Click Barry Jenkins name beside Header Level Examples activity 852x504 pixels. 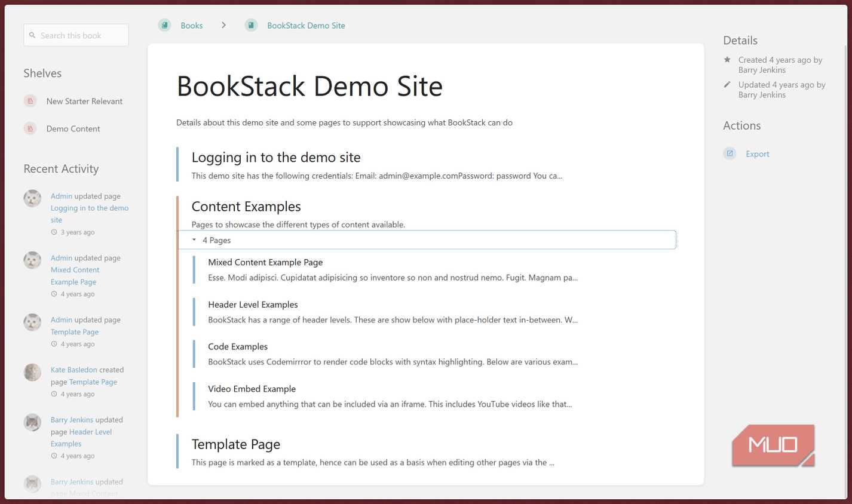(x=72, y=420)
